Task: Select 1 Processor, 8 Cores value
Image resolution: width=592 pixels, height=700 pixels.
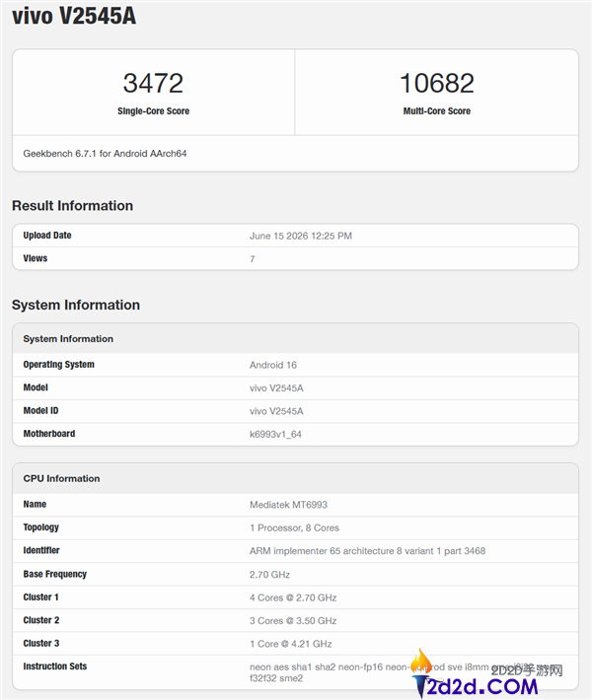Action: (x=294, y=527)
